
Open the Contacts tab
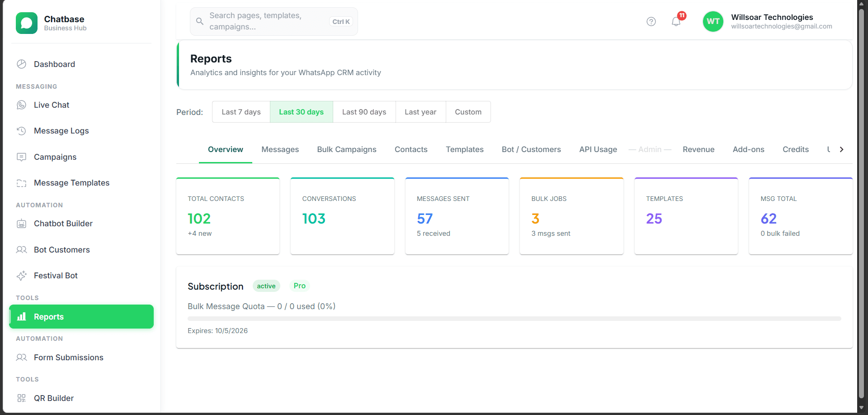click(x=411, y=149)
